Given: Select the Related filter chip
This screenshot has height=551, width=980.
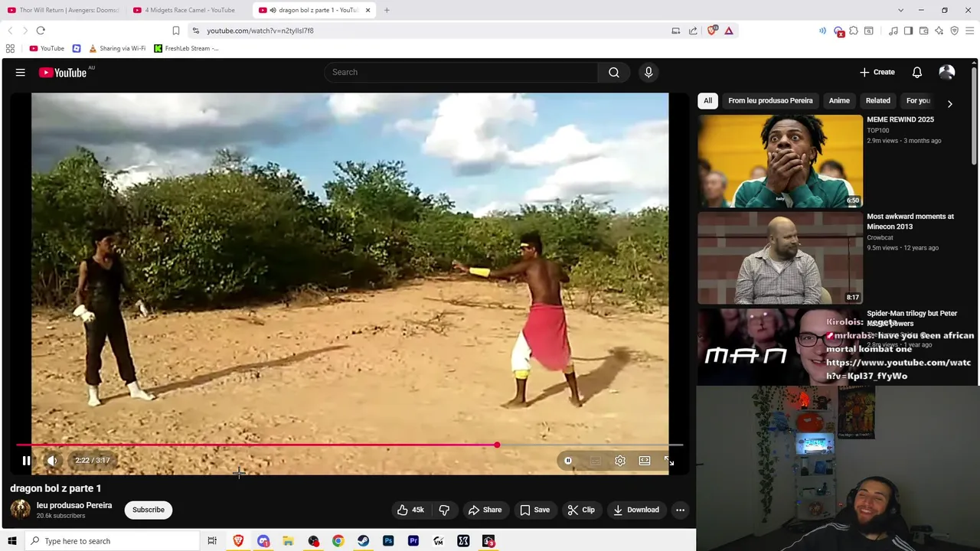Looking at the screenshot, I should 877,100.
